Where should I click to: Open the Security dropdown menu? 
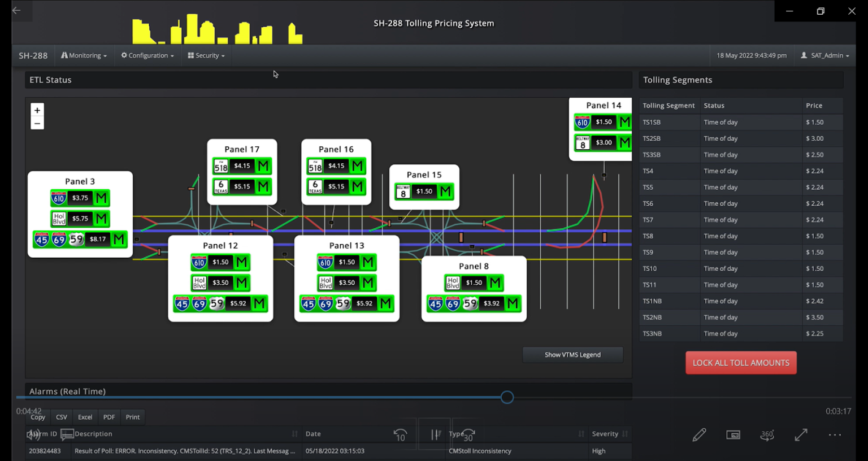tap(206, 55)
